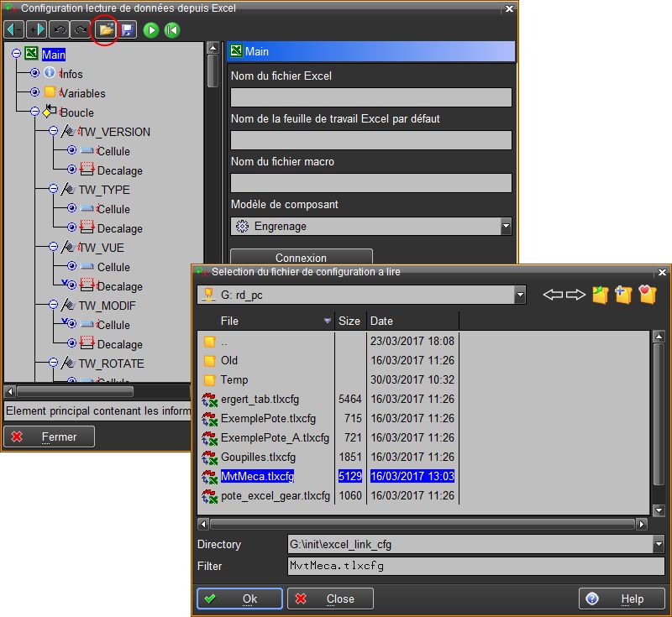The height and width of the screenshot is (617, 672).
Task: Click the Nom du fichier Excel input field
Action: point(370,97)
